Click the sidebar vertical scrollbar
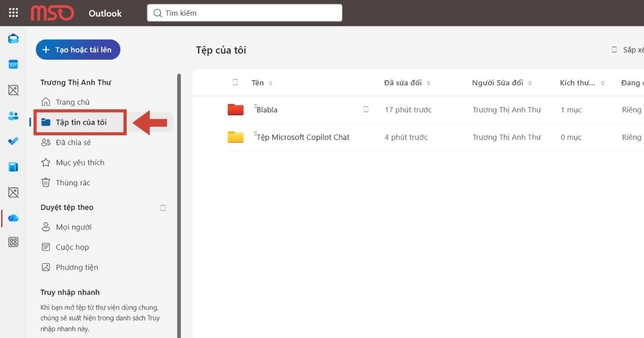Screen dimensions: 644x338 (179, 204)
